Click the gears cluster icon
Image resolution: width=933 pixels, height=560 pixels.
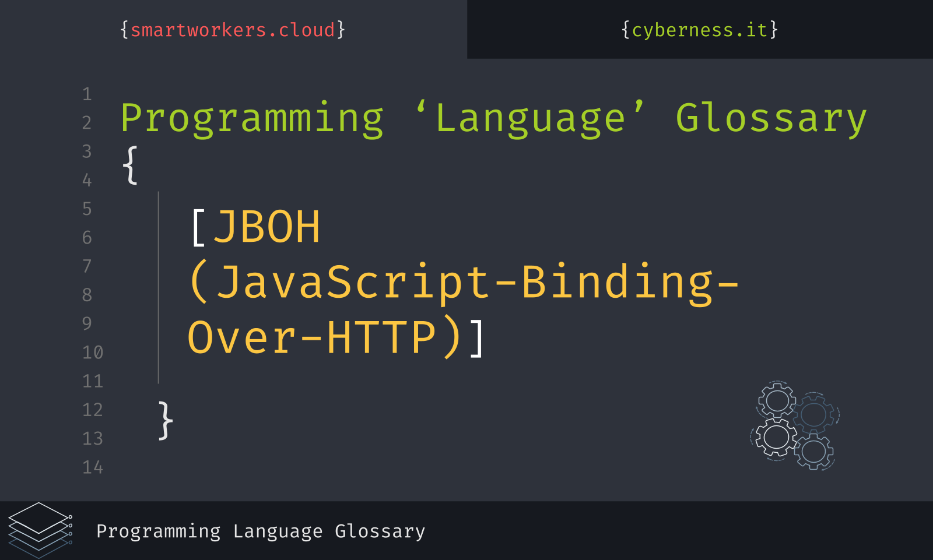pyautogui.click(x=795, y=425)
